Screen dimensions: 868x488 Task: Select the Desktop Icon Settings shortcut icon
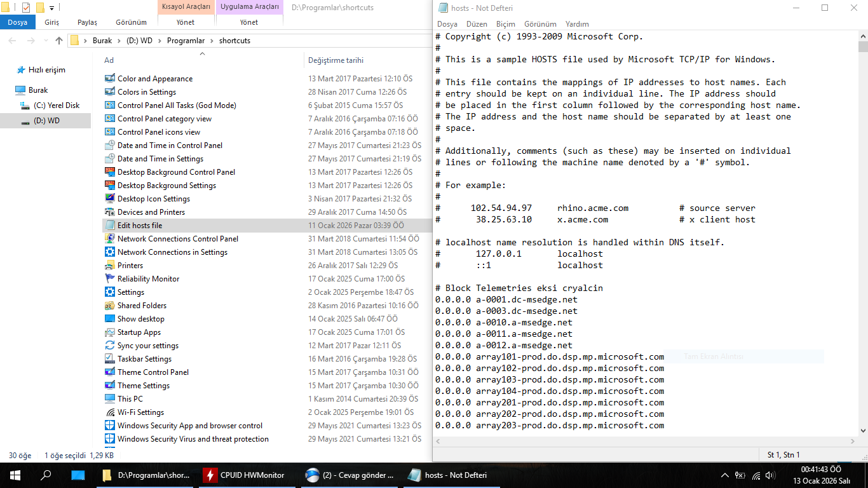(110, 199)
